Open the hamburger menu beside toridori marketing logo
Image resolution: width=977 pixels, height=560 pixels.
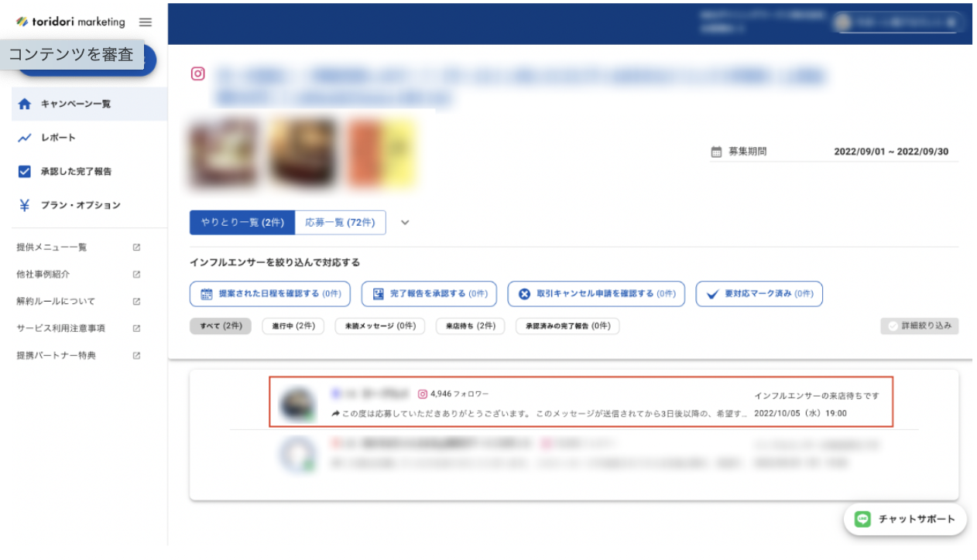point(145,22)
